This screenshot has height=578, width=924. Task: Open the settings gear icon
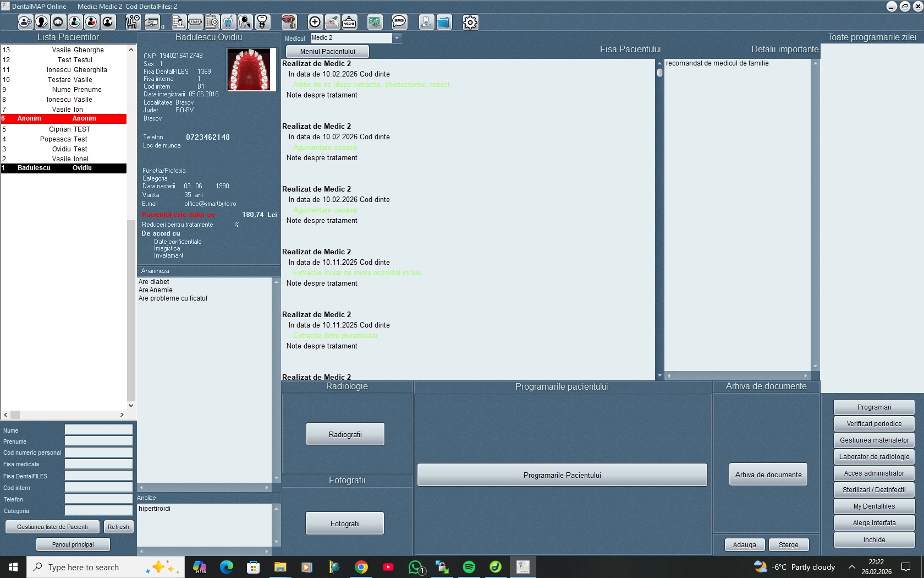coord(470,22)
